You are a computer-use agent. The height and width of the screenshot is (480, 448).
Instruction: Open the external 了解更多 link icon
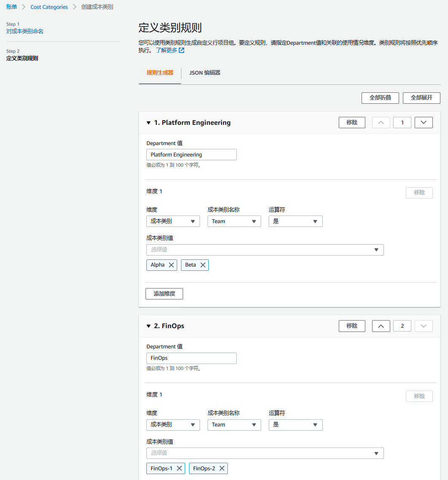(181, 50)
